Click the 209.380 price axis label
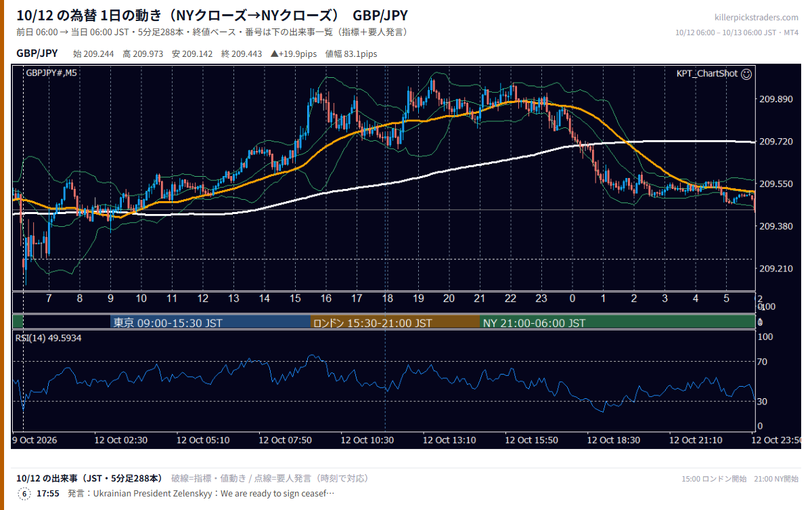This screenshot has height=510, width=812. click(776, 226)
